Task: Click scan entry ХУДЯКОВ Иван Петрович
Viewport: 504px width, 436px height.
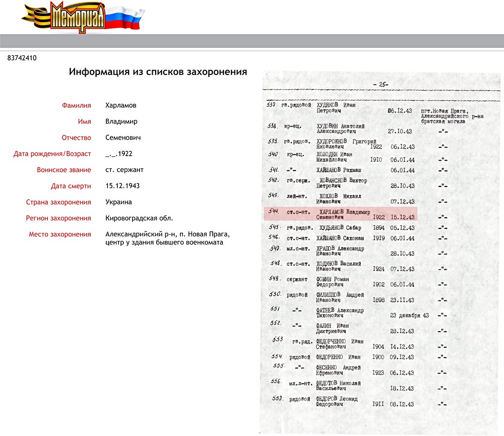Action: 336,107
